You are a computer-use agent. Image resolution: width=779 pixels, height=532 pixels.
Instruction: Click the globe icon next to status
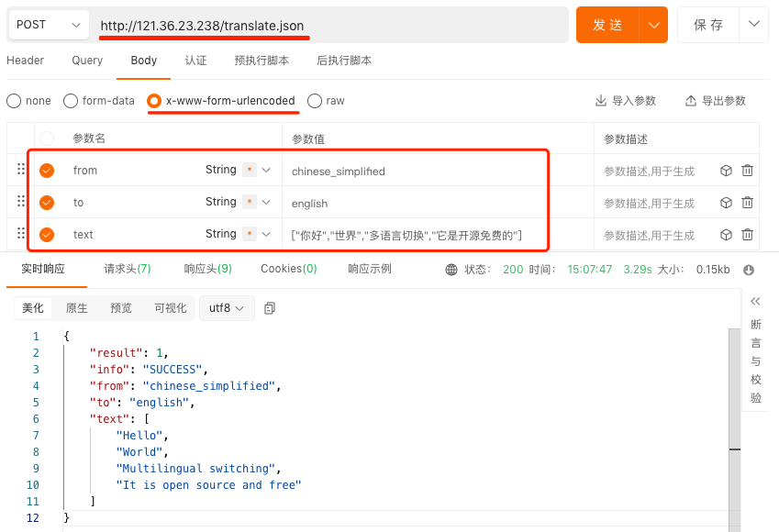pos(451,270)
